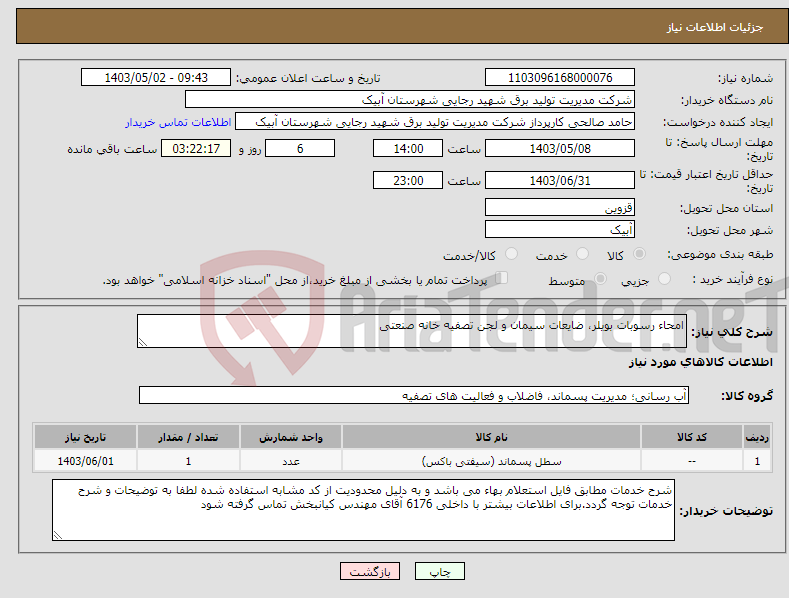Click the resize grip of buyer notes textarea

[58, 536]
